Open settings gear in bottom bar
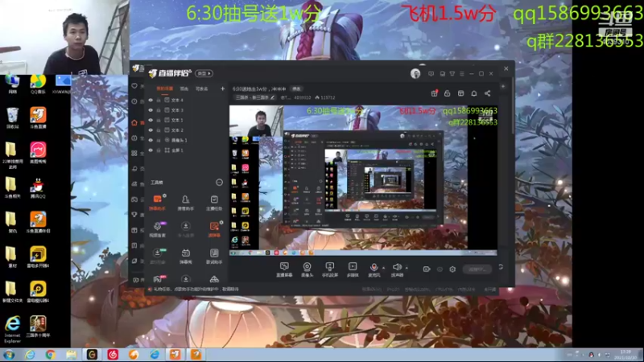The image size is (644, 362). [452, 269]
